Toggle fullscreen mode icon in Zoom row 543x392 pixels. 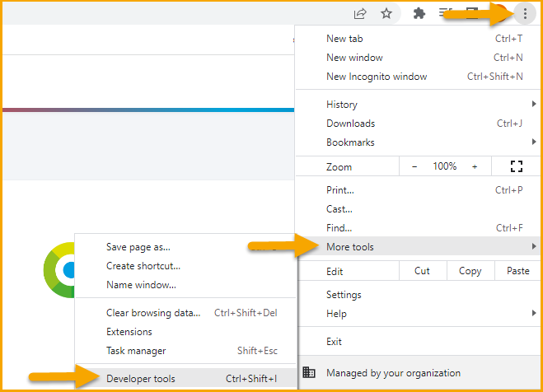point(517,166)
